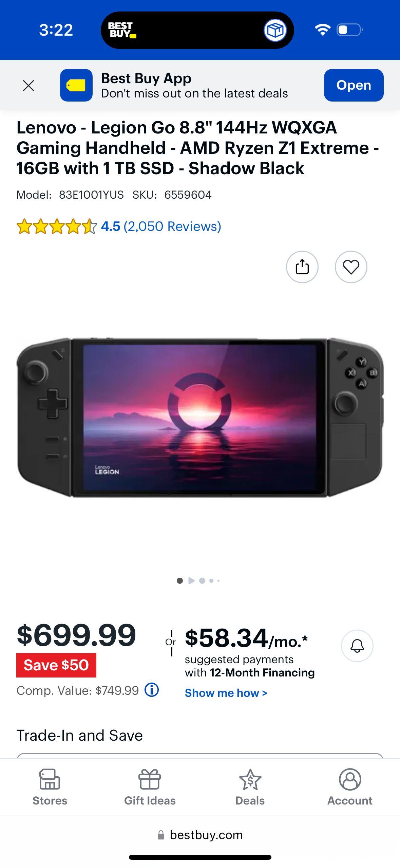Tap the bestbuy.com address bar
Image resolution: width=400 pixels, height=868 pixels.
(200, 835)
